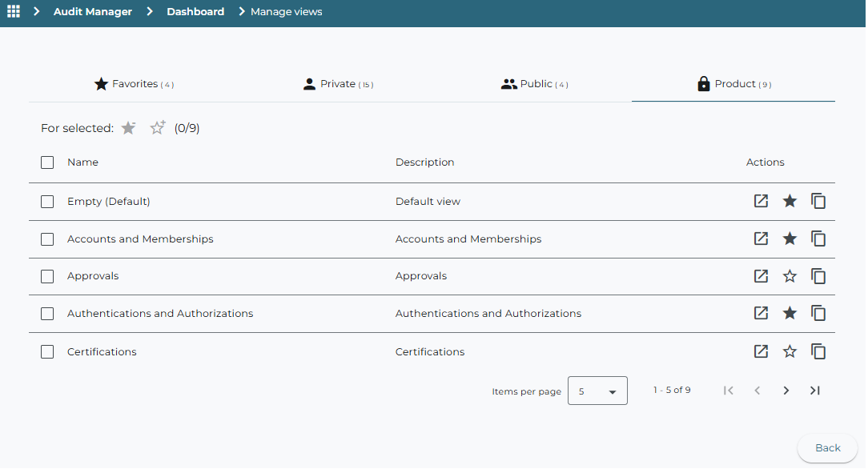This screenshot has width=868, height=469.
Task: Click the Description column header
Action: [424, 162]
